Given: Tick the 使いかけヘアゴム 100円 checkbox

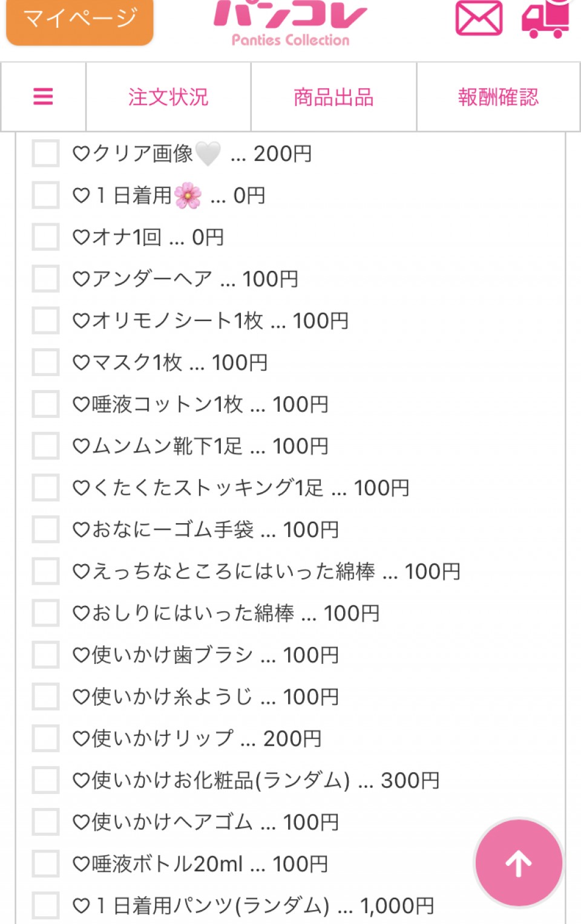Looking at the screenshot, I should click(45, 822).
